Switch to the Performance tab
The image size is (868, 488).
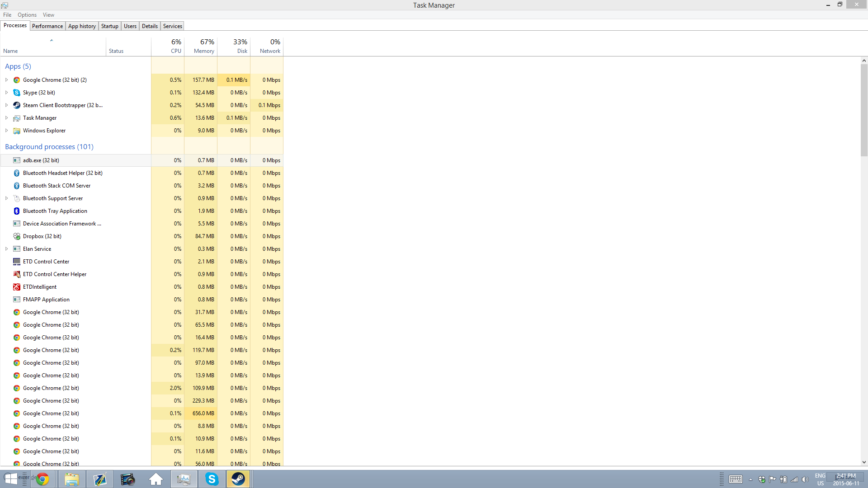click(x=47, y=26)
